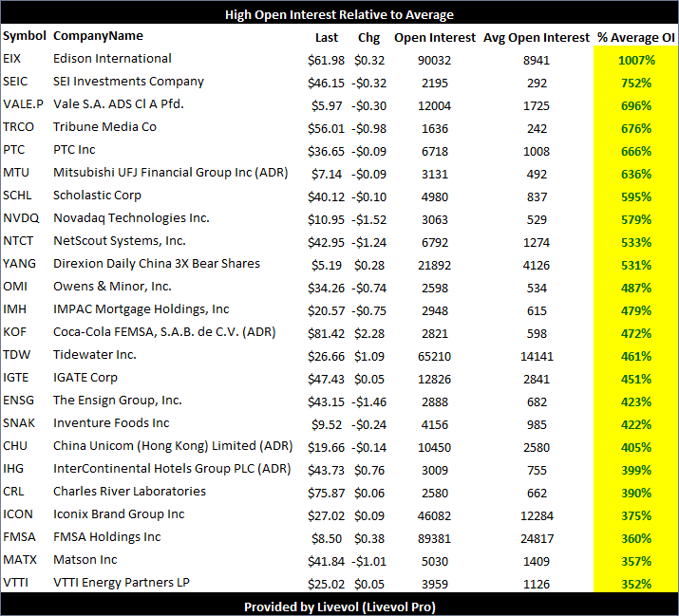This screenshot has height=616, width=679.
Task: Select the 666% average OI cell
Action: point(636,152)
